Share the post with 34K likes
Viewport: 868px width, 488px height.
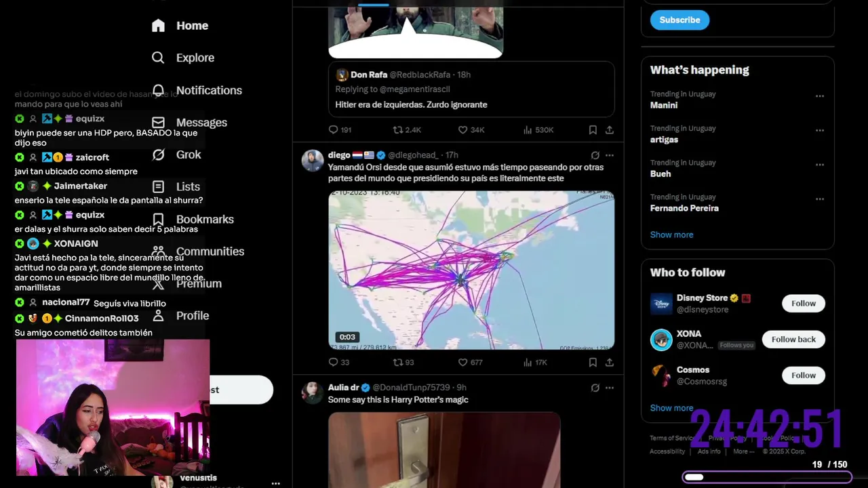610,129
